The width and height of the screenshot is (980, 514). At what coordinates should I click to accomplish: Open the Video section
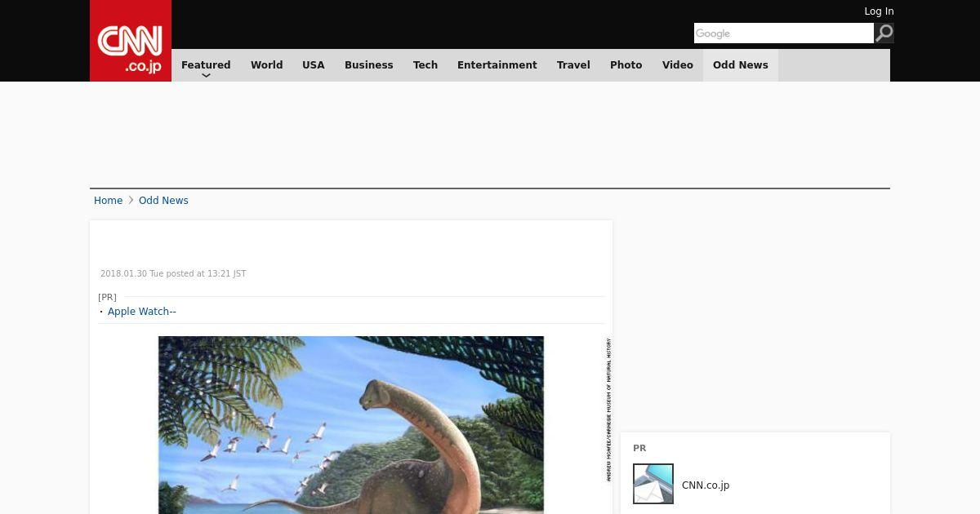click(x=678, y=65)
